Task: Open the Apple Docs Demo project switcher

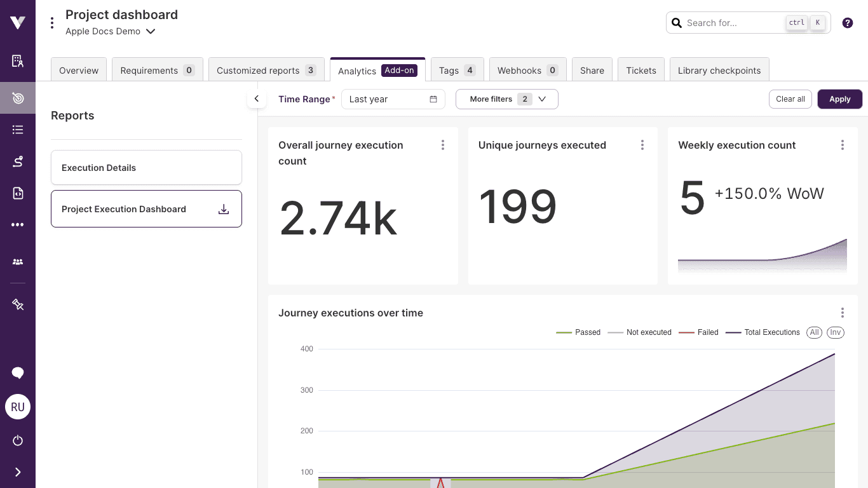Action: click(111, 30)
